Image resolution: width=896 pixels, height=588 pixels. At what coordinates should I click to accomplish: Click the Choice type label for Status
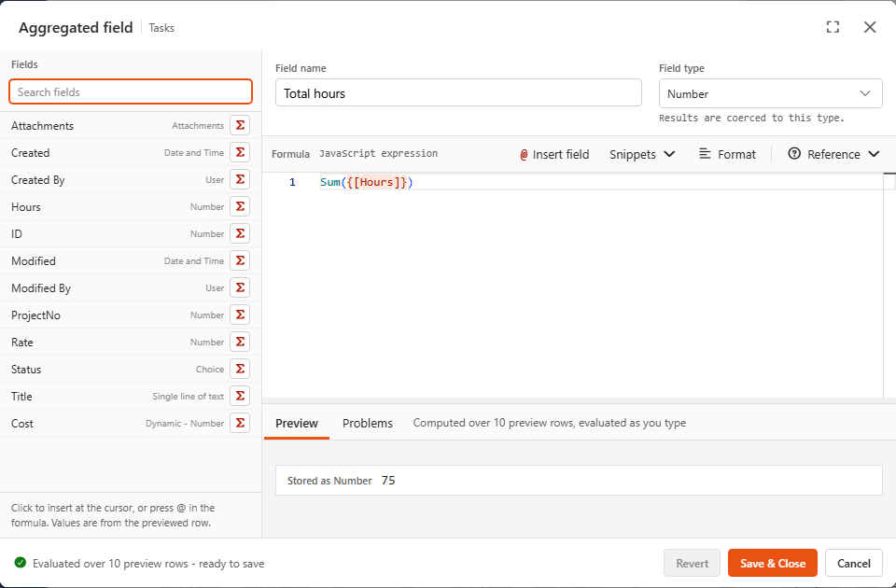point(210,370)
